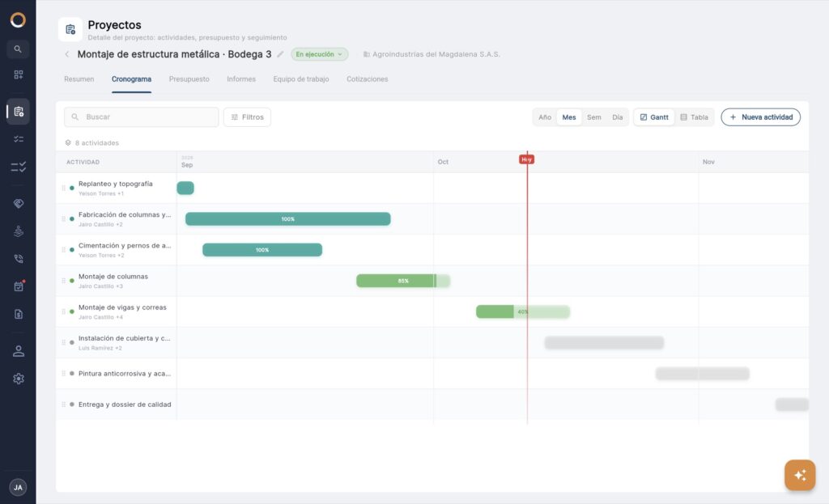Image resolution: width=829 pixels, height=504 pixels.
Task: Click status dot of Montaje de vigas y correas
Action: pos(72,311)
